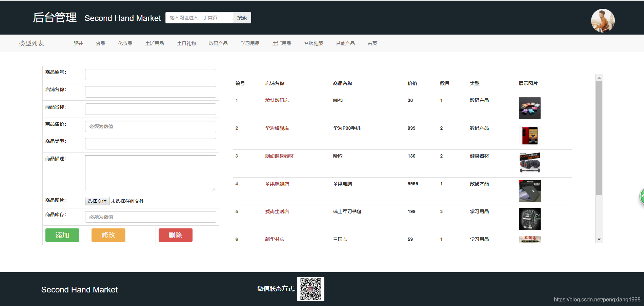Click the MP3 product thumbnail
Screen dimensions: 644x306
pyautogui.click(x=530, y=108)
